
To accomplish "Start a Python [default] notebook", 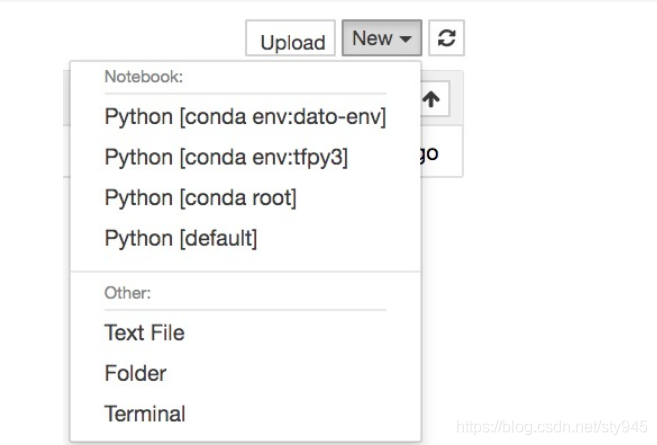I will click(x=180, y=238).
